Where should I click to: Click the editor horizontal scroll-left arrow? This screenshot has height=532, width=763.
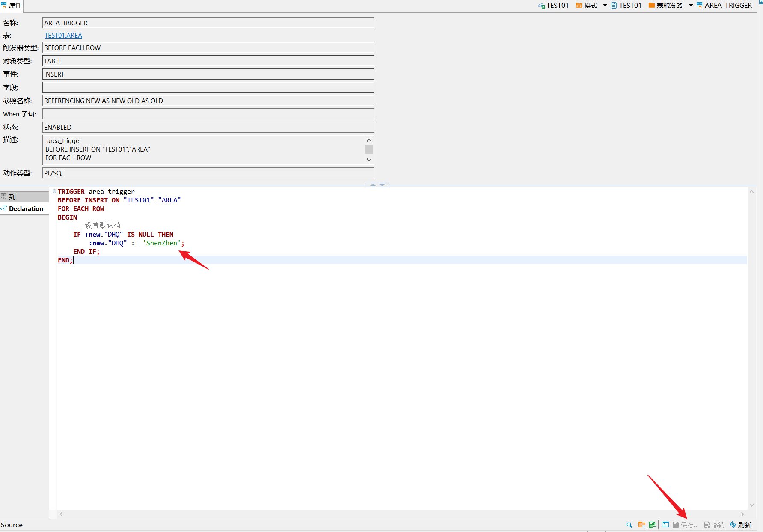[61, 514]
